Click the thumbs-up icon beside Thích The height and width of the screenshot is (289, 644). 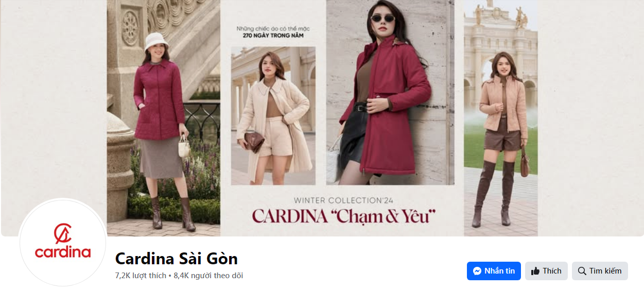coord(535,271)
